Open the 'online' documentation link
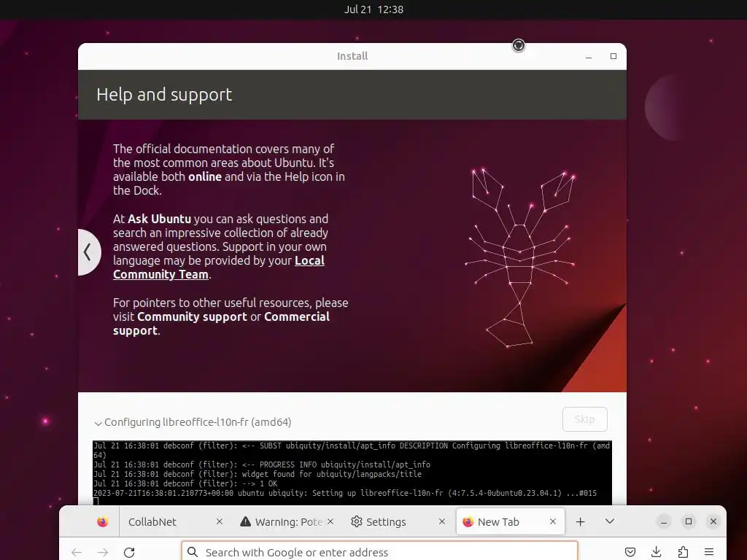Image resolution: width=747 pixels, height=560 pixels. pyautogui.click(x=205, y=176)
